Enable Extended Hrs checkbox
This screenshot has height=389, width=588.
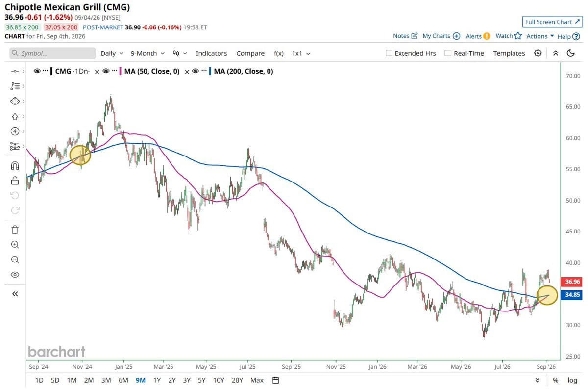(389, 53)
